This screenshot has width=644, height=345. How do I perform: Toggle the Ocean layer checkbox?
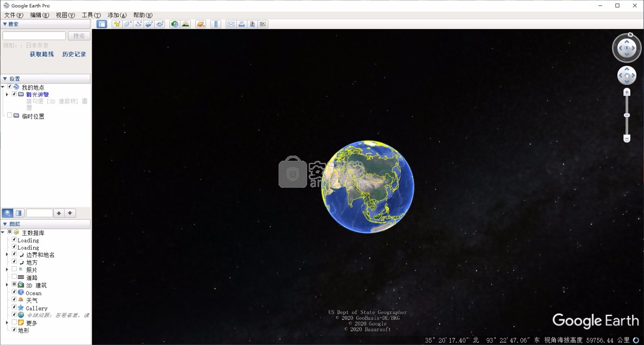pyautogui.click(x=14, y=292)
